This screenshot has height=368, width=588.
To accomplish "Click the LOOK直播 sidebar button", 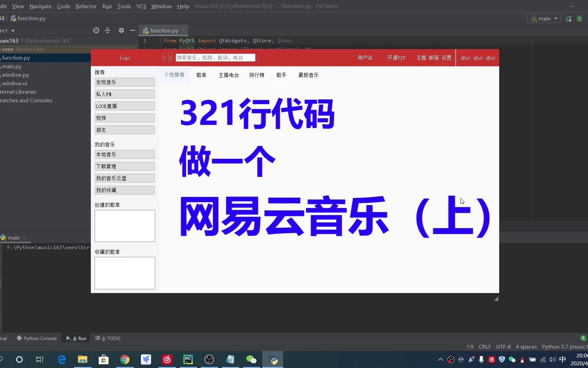I will 125,106.
